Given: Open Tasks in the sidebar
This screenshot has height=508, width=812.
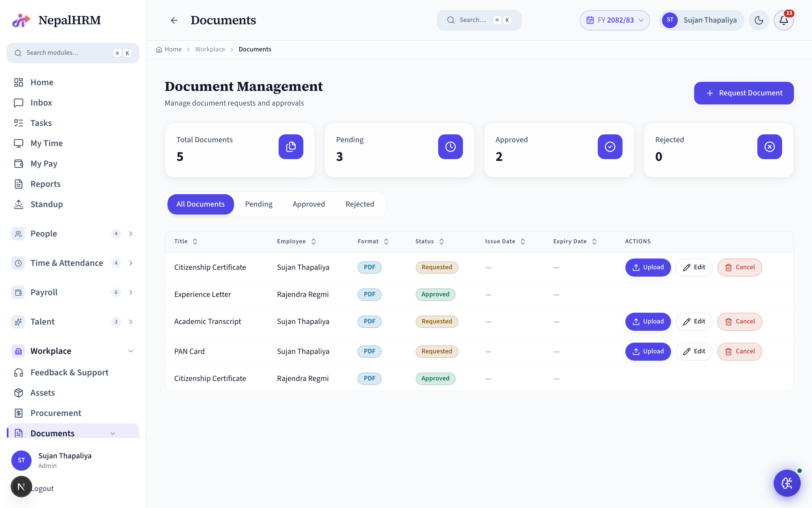Looking at the screenshot, I should click(73, 123).
